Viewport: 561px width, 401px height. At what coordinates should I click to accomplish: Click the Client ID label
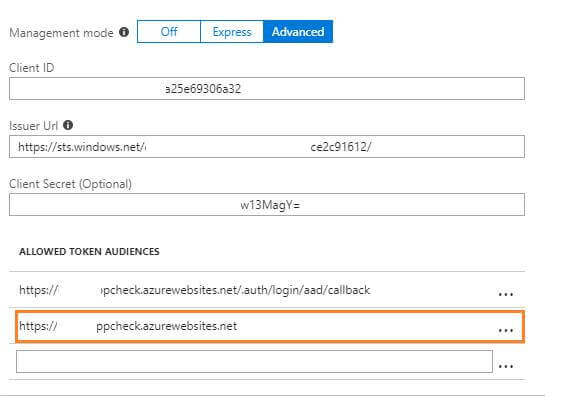click(31, 68)
